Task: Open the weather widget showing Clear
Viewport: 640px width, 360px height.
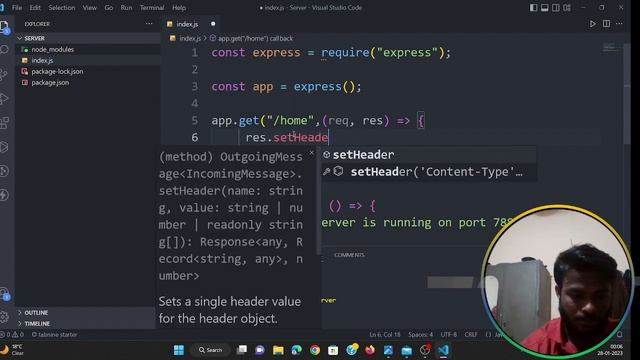Action: click(x=12, y=350)
